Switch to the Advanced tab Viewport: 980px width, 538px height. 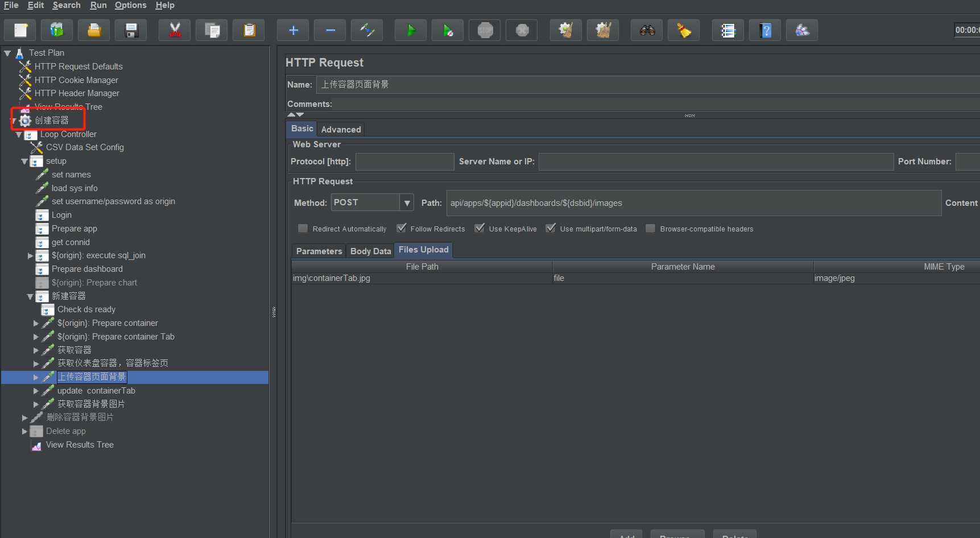coord(341,129)
